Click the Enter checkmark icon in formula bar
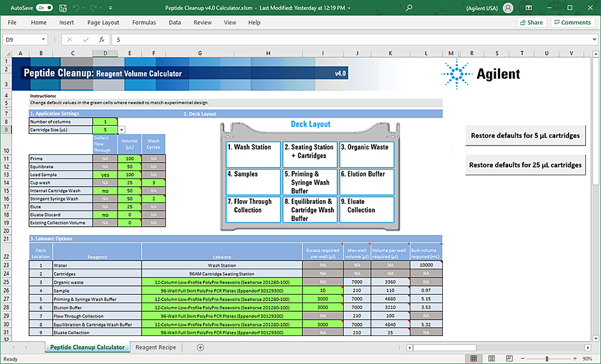 point(86,39)
